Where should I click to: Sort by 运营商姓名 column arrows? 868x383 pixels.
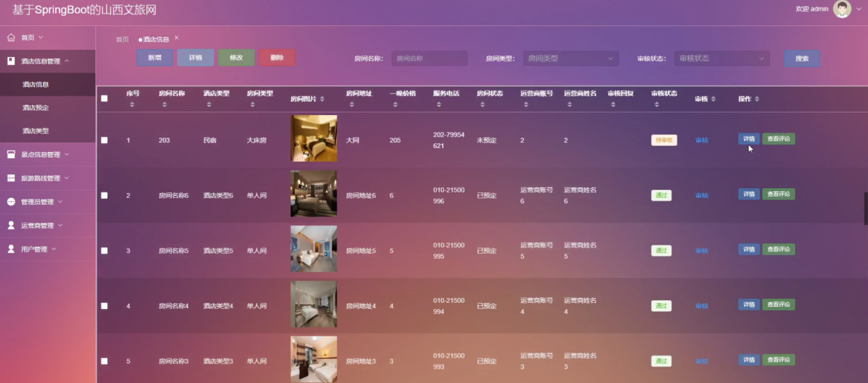coord(570,104)
